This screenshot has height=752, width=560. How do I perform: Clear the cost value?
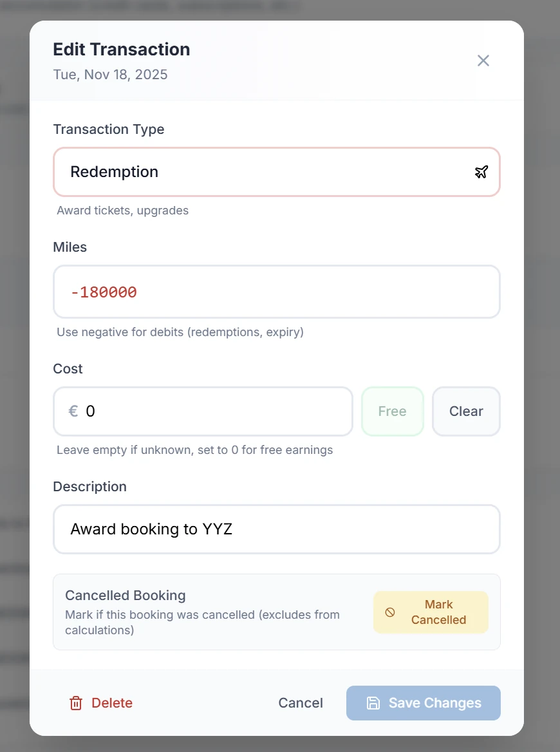(x=466, y=411)
